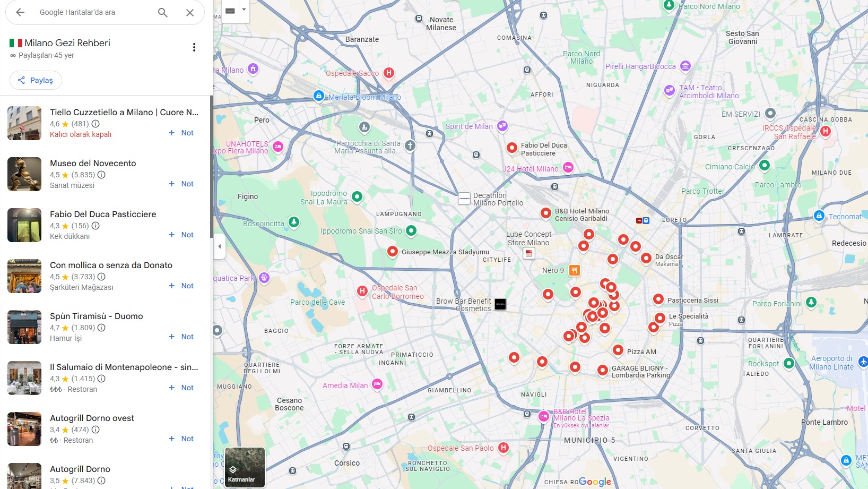Click the info icon beside Museo del Novecento rating
This screenshot has height=489, width=868.
coord(101,175)
